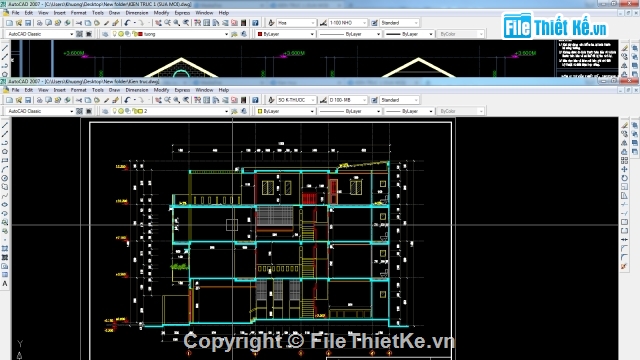Click New drawing icon in Kien truc window

9,100
